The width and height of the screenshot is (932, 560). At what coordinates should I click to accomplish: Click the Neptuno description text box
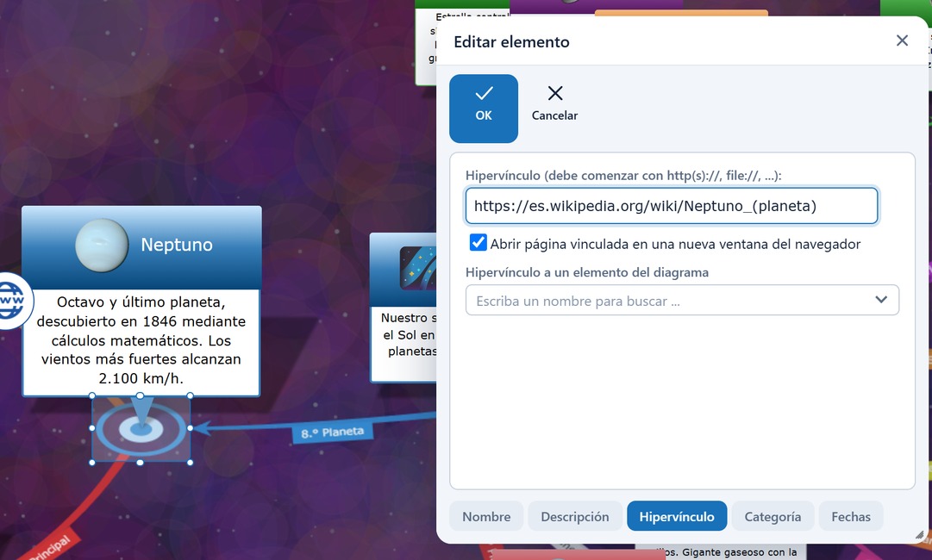pyautogui.click(x=141, y=342)
